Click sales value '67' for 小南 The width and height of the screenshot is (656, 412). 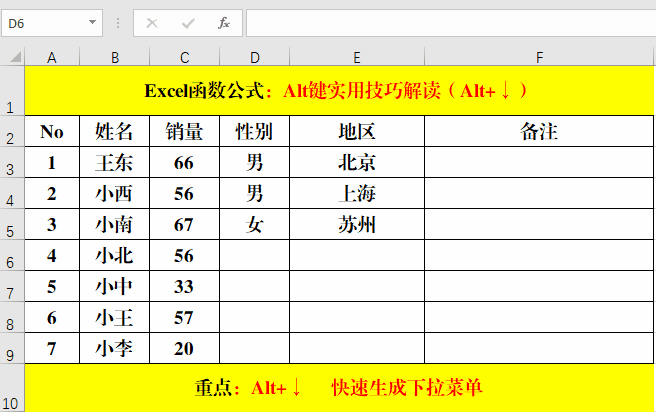(x=184, y=224)
